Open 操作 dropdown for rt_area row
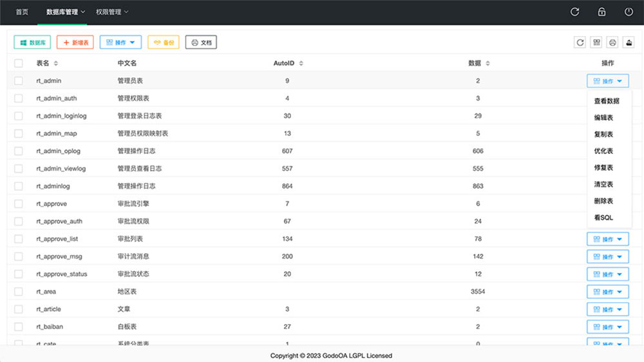 pyautogui.click(x=607, y=292)
